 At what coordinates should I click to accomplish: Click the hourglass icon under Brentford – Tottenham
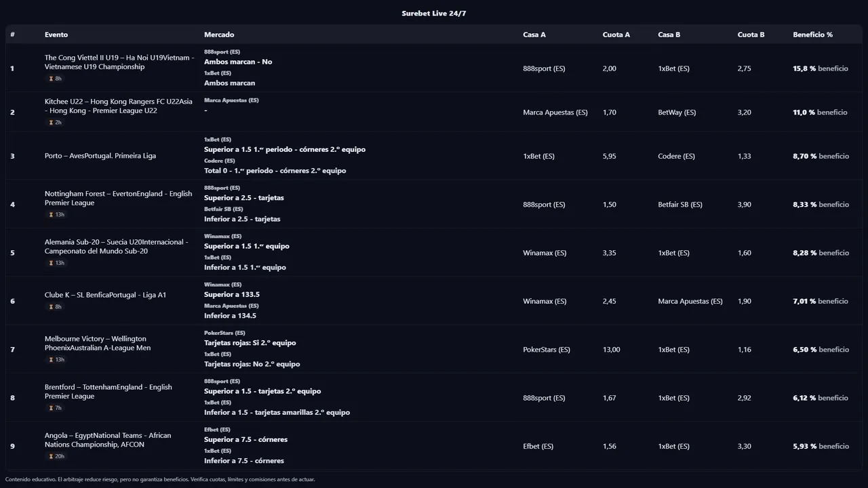[51, 408]
